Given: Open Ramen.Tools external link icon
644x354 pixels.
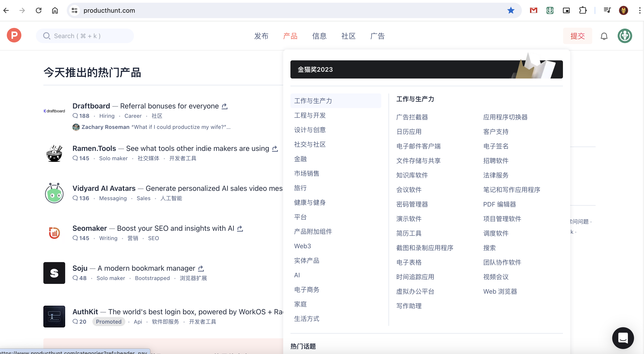Looking at the screenshot, I should tap(275, 149).
